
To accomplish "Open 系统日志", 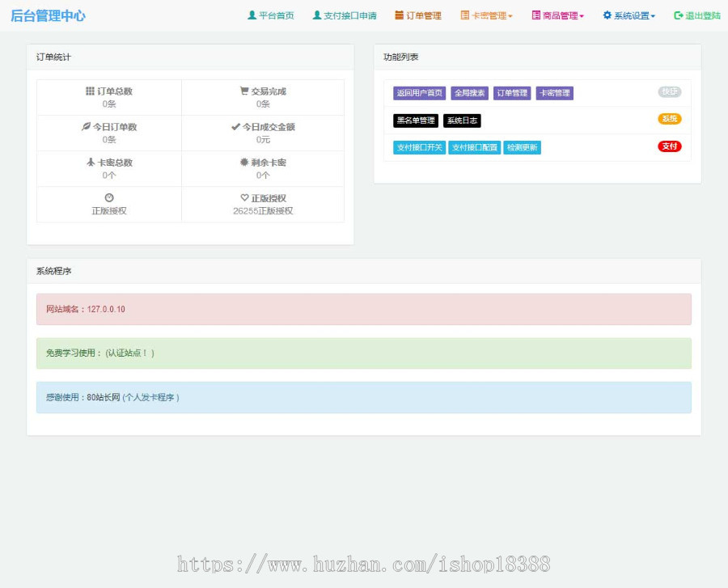I will [x=462, y=121].
